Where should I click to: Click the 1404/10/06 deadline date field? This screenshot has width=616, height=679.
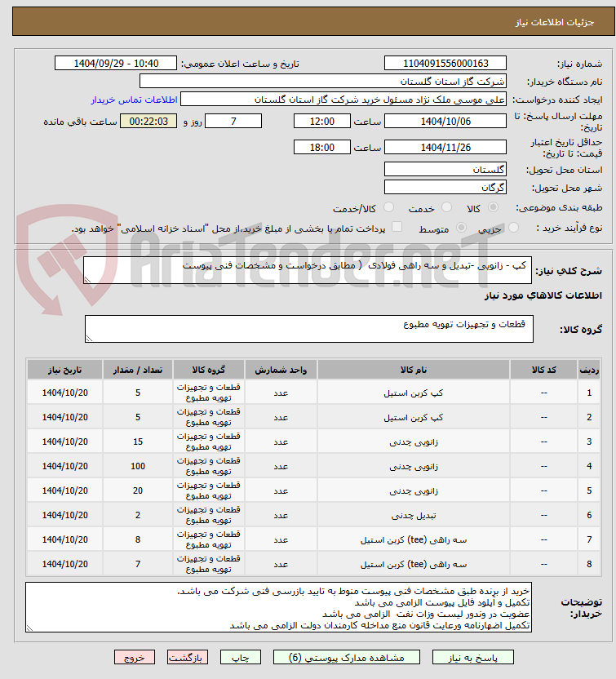(x=445, y=122)
